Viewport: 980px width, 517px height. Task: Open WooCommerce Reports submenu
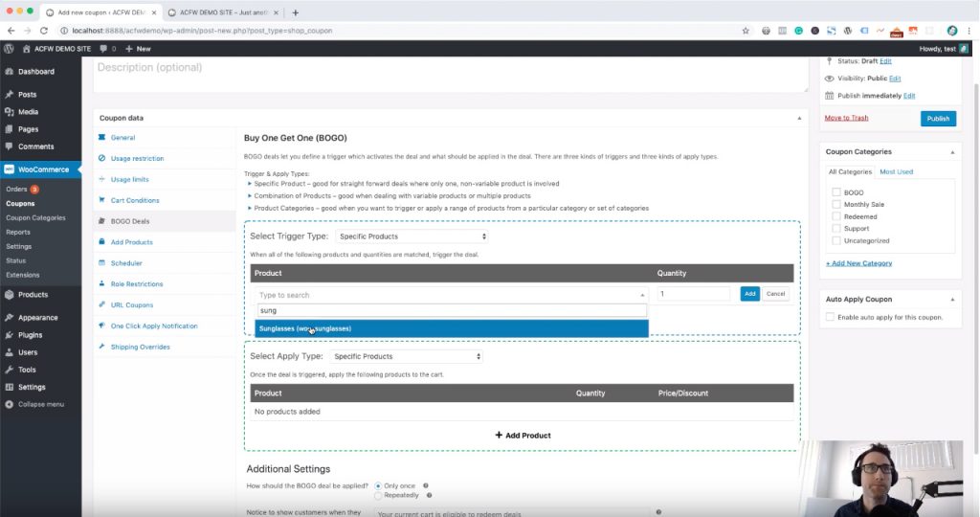(x=18, y=232)
